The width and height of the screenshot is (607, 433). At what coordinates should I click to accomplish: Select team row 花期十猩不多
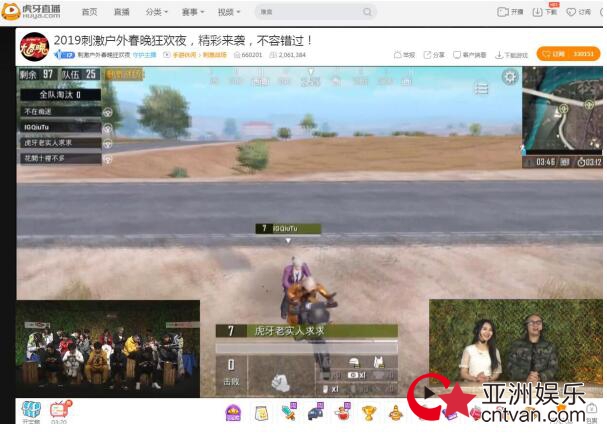[x=61, y=158]
